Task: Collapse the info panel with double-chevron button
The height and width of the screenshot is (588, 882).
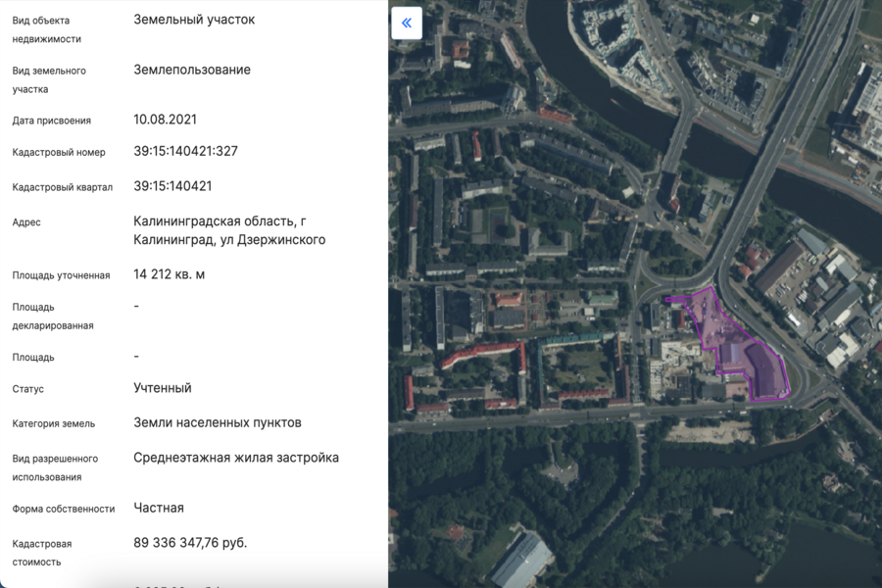Action: pyautogui.click(x=407, y=23)
